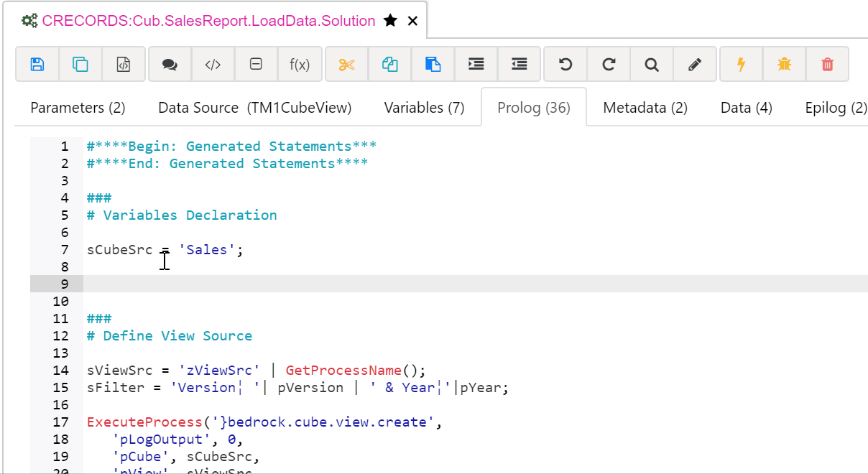
Task: Open the Search magnifier tool
Action: pos(652,65)
